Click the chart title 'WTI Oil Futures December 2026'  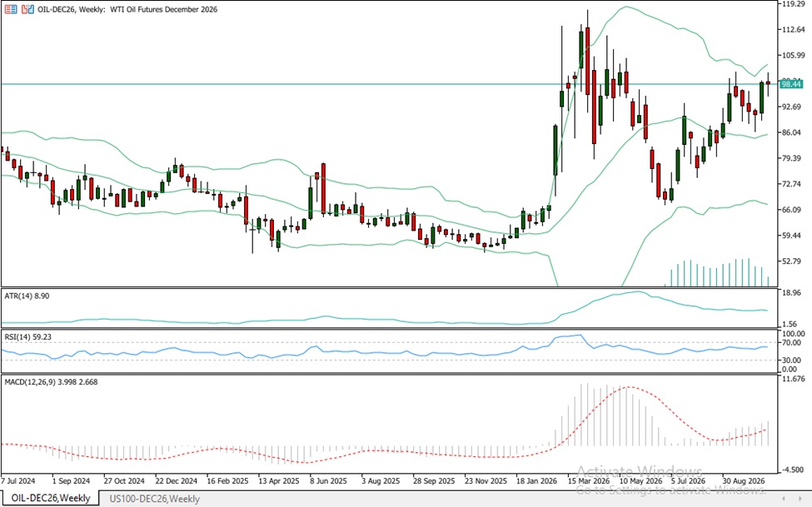click(x=163, y=9)
